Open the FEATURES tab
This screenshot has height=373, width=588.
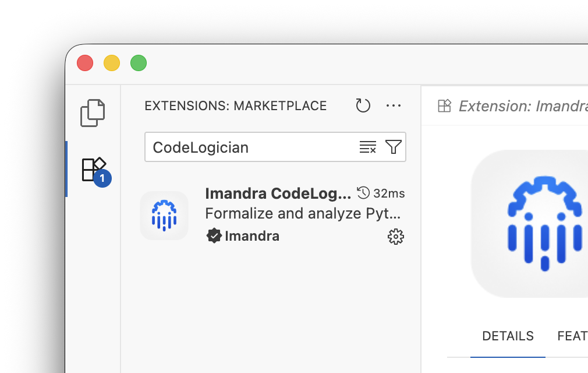tap(572, 336)
